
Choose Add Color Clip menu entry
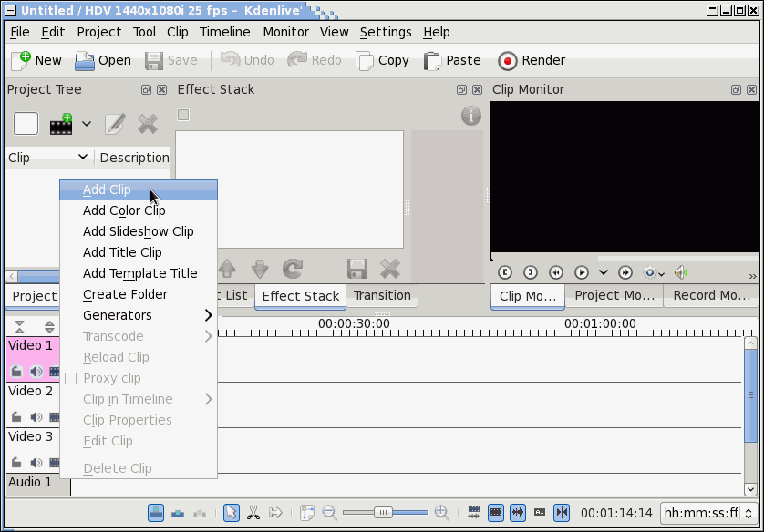click(x=139, y=210)
